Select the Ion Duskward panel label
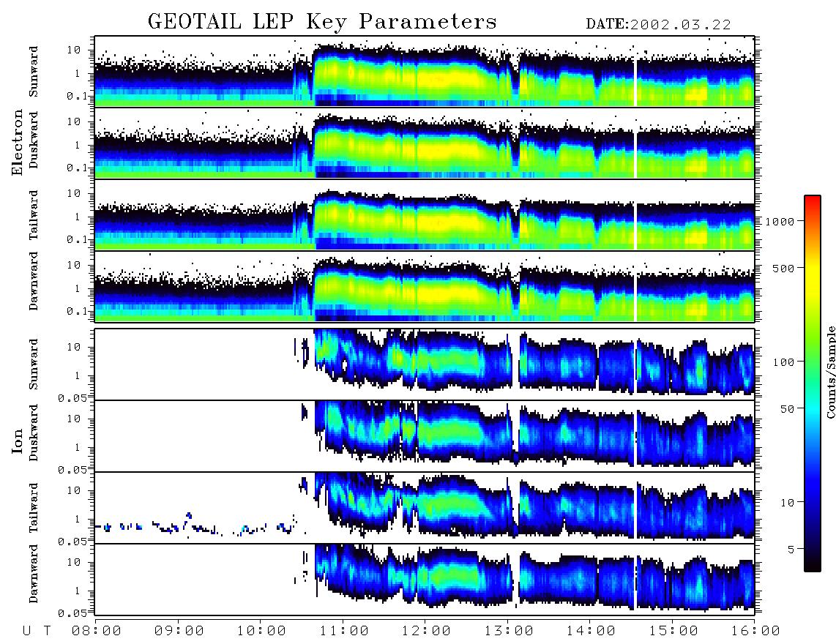 [x=33, y=433]
